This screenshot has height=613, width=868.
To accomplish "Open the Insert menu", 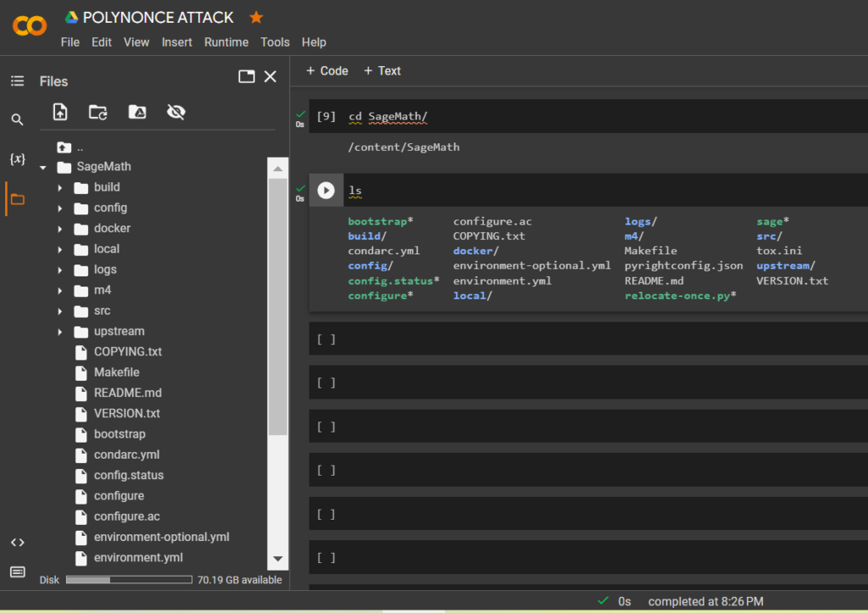I will (176, 42).
